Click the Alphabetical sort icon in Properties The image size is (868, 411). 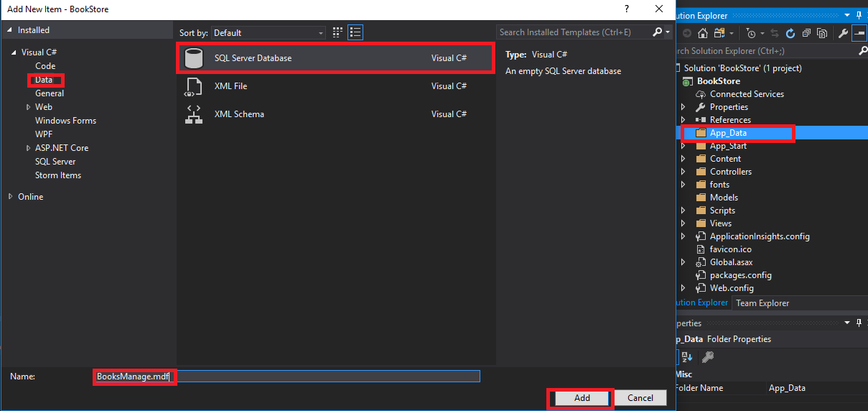coord(687,356)
